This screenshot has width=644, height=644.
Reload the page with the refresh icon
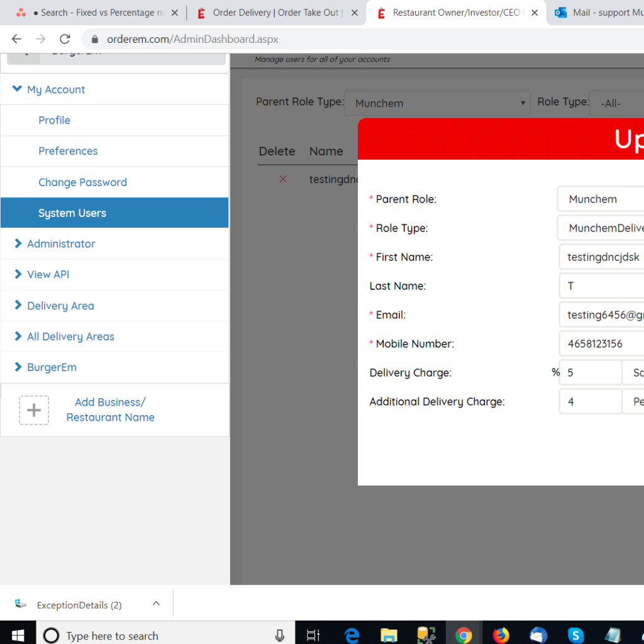pyautogui.click(x=65, y=39)
